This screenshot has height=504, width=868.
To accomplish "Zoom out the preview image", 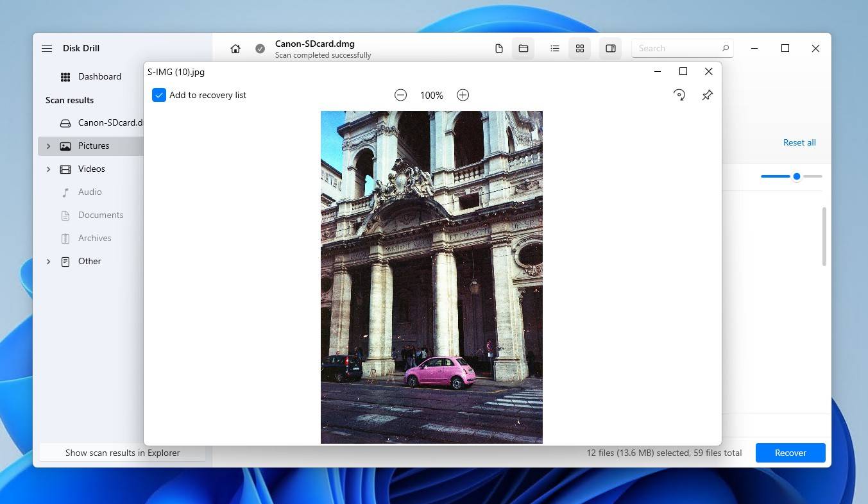I will pyautogui.click(x=400, y=95).
